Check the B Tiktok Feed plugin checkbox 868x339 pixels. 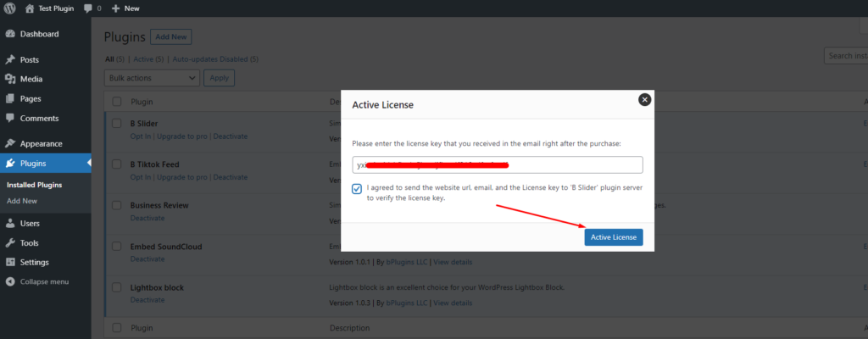click(117, 164)
